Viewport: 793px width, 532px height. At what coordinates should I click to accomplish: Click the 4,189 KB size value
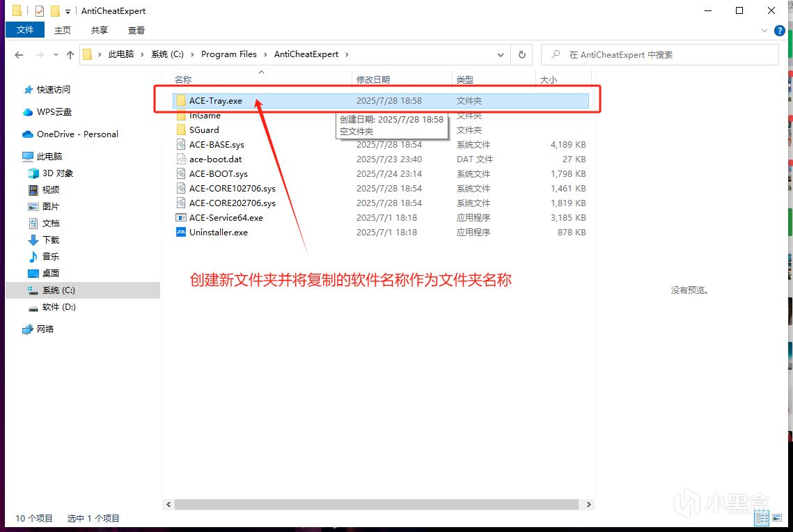(568, 145)
